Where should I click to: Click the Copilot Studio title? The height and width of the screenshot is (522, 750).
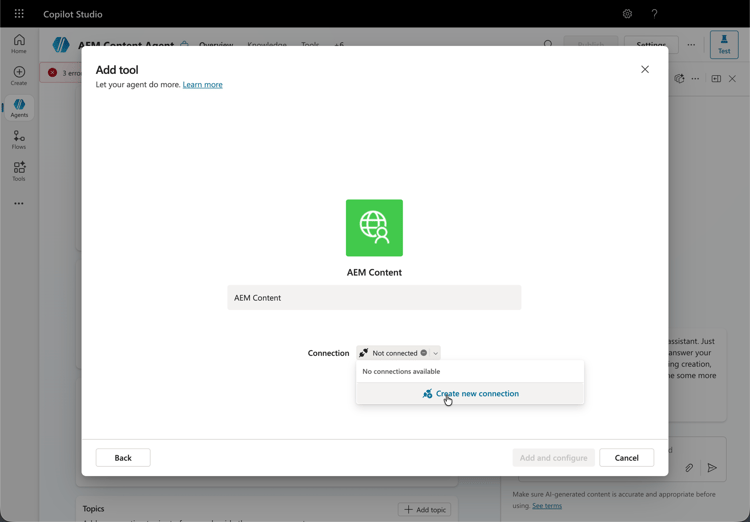[x=73, y=14]
